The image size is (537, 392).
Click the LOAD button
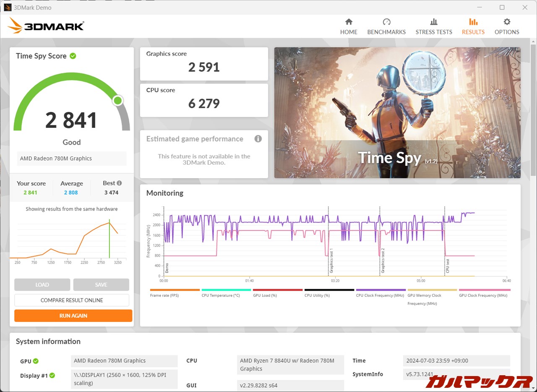42,285
